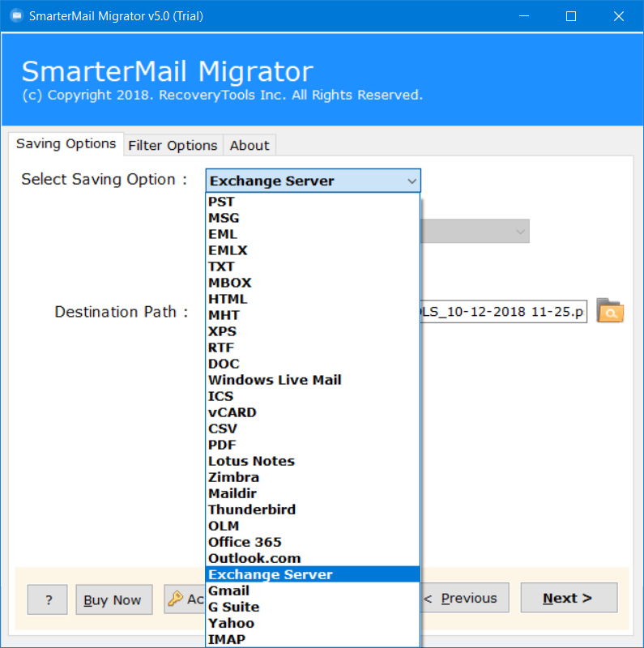Pick Gmail as the saving option
This screenshot has width=644, height=648.
click(228, 590)
